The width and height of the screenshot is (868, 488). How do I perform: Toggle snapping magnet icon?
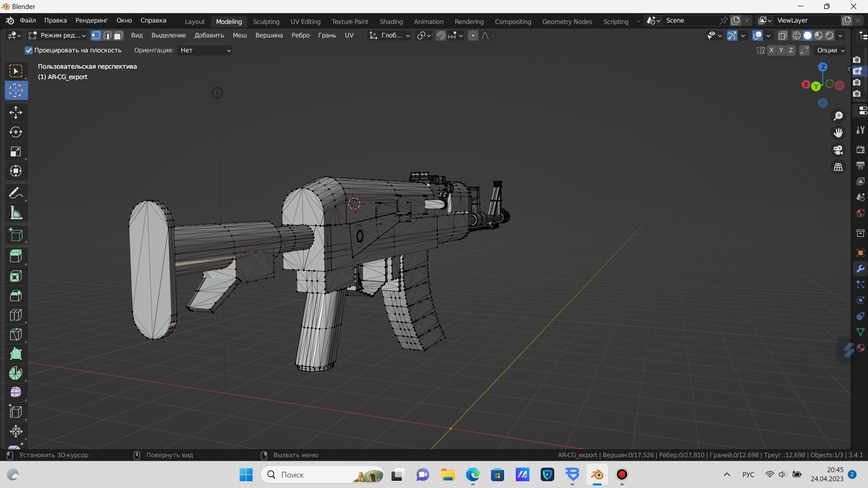pyautogui.click(x=441, y=35)
